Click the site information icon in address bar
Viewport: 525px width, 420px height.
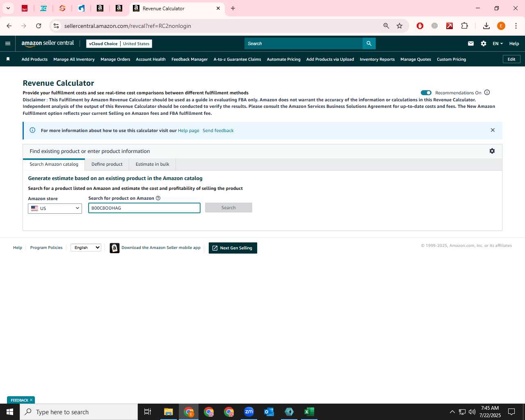coord(56,26)
